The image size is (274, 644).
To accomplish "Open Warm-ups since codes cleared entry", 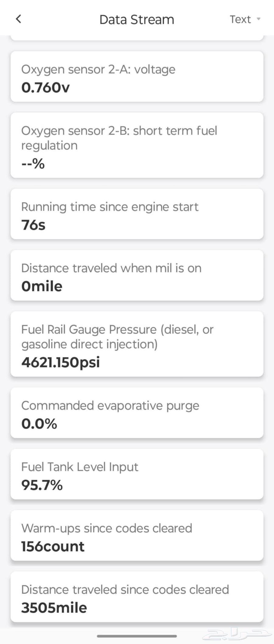I will [137, 536].
